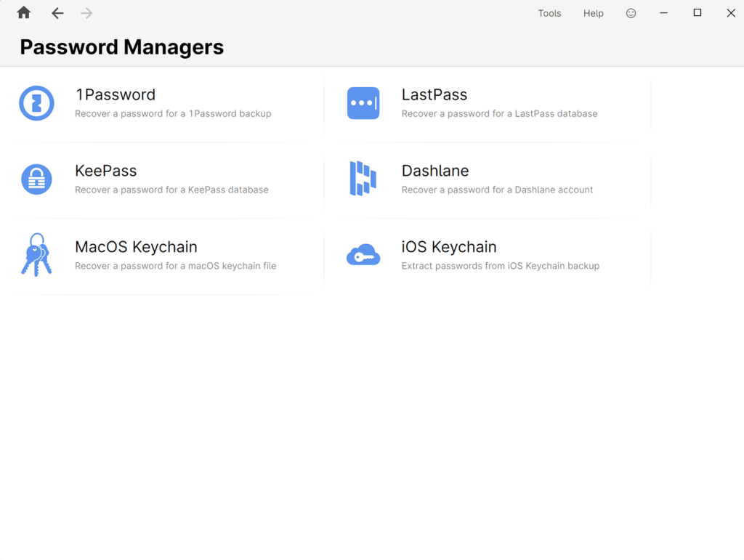Click the LastPass dots icon
Screen dimensions: 744x560
click(x=363, y=103)
